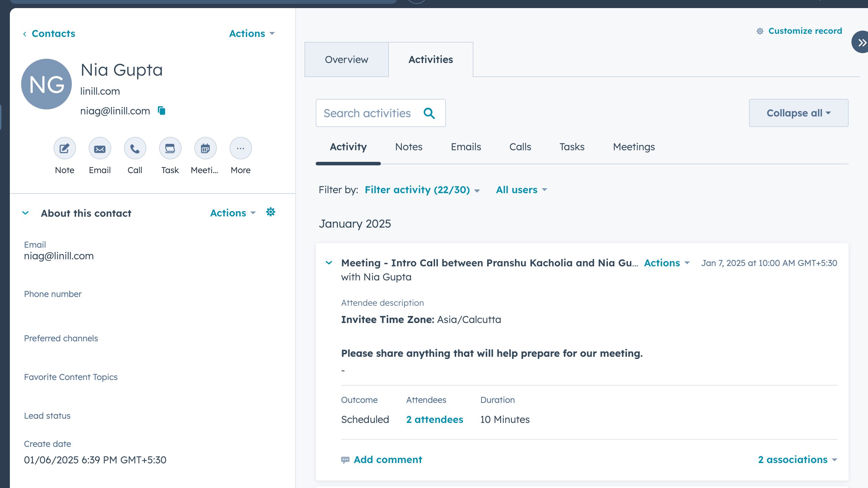Create a Task using the Task icon
Screen dimensions: 868x488
pos(170,148)
